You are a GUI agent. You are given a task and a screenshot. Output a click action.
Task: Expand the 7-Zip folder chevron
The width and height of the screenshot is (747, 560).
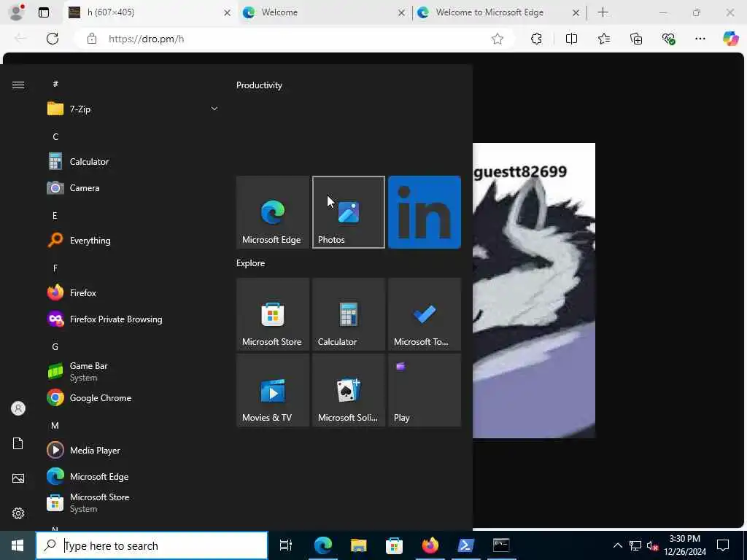point(214,109)
